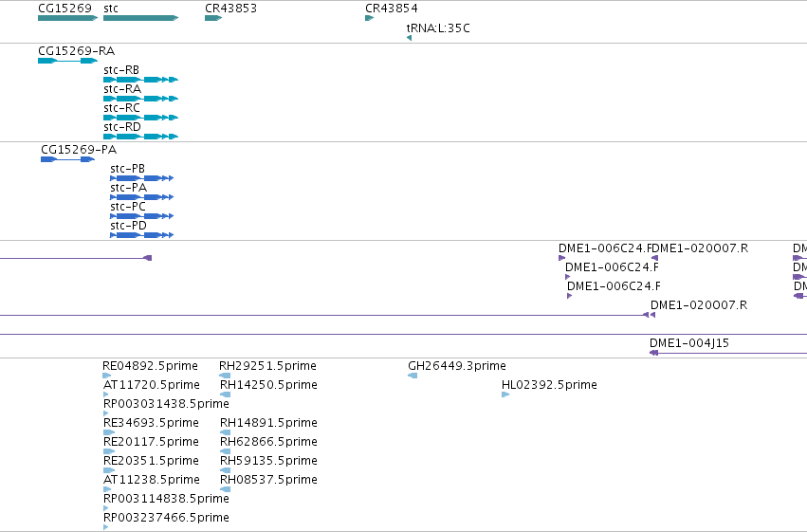Viewport: 807px width, 532px height.
Task: Click the RE20351.5prime EST label
Action: [x=151, y=461]
